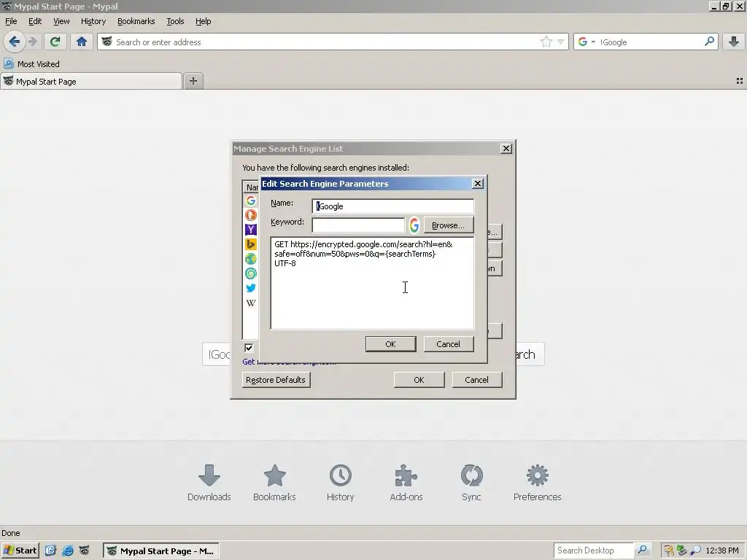Open the History menu
Image resolution: width=747 pixels, height=560 pixels.
[93, 21]
